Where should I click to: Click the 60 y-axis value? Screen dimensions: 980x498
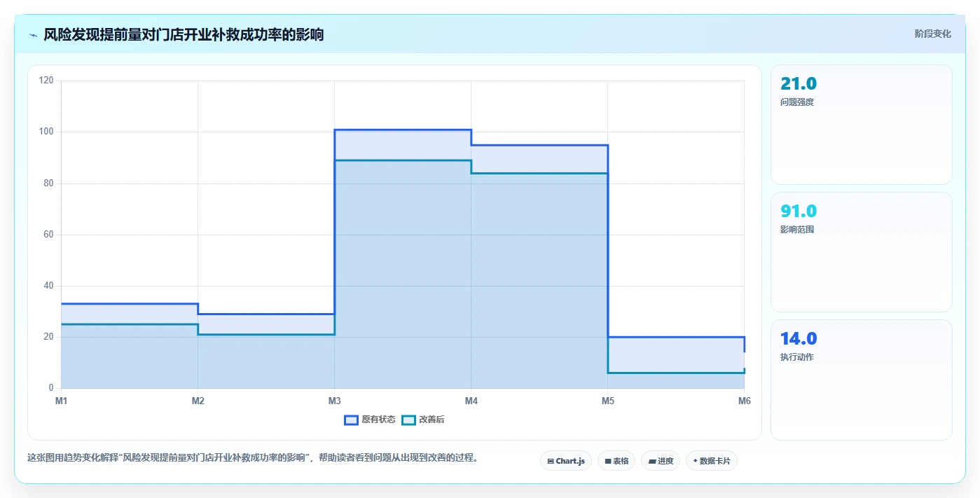(x=48, y=235)
